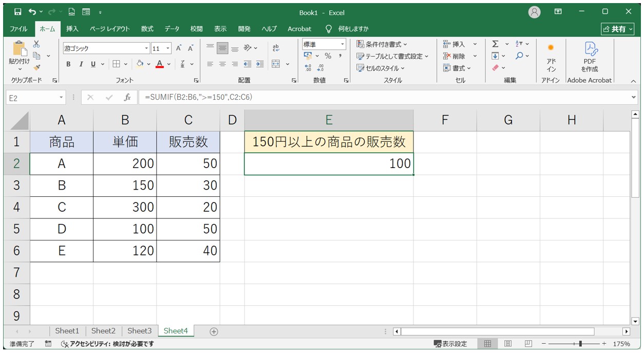Open accessibility check from status bar
The height and width of the screenshot is (353, 644).
point(107,344)
